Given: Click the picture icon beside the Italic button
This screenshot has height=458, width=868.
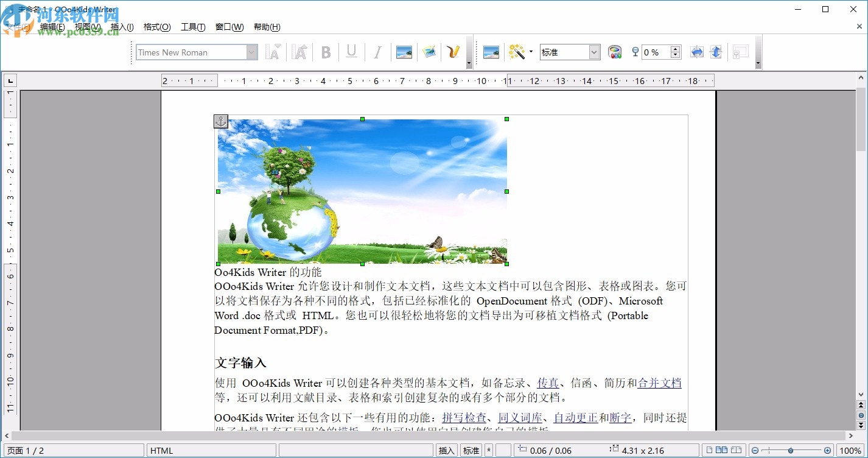Looking at the screenshot, I should 404,52.
